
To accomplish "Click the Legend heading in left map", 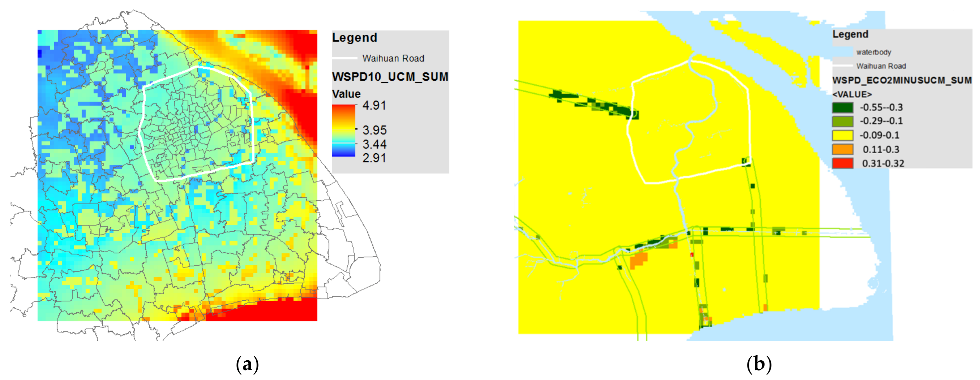I will point(355,38).
